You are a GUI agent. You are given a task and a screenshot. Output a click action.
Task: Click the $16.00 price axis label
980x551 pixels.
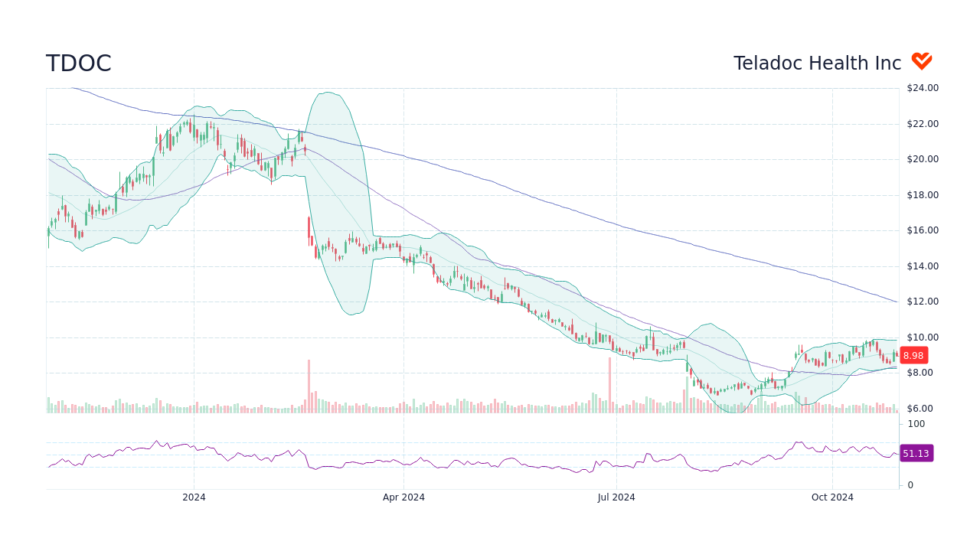(923, 230)
